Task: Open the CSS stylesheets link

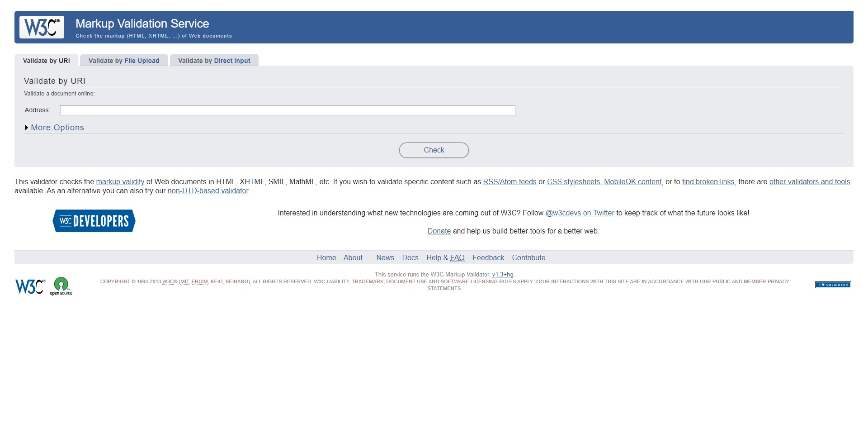Action: pyautogui.click(x=574, y=182)
